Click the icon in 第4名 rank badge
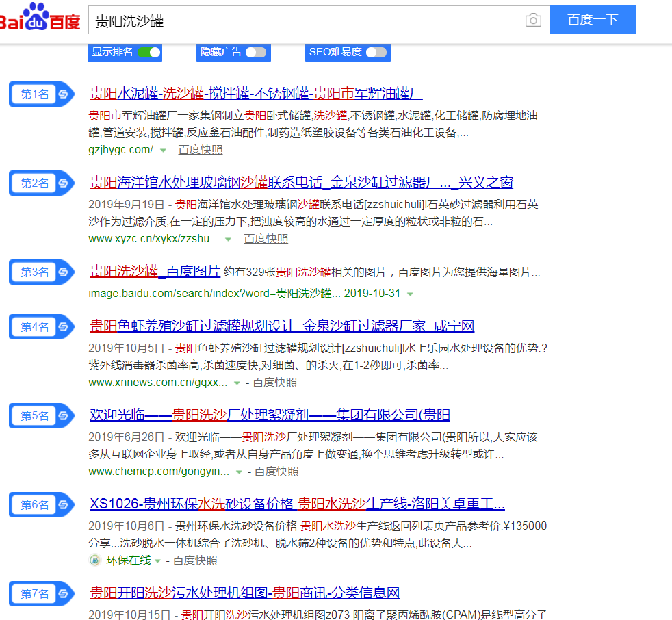This screenshot has width=672, height=620. coord(64,326)
